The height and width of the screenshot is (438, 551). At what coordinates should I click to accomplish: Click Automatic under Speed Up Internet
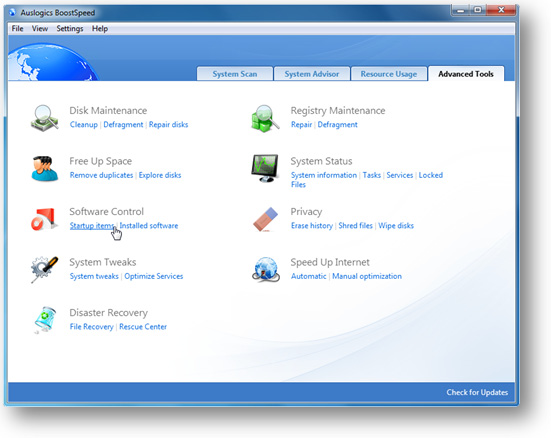pos(309,276)
